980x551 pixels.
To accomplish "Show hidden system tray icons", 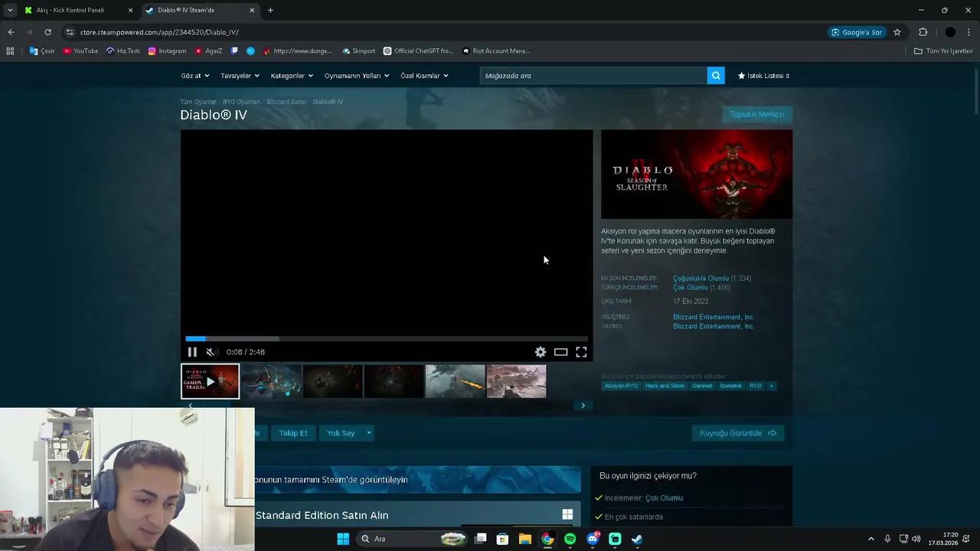I will 871,539.
